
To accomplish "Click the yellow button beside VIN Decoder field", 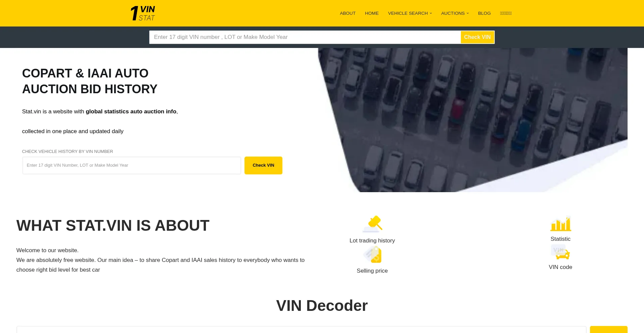I will point(608,329).
